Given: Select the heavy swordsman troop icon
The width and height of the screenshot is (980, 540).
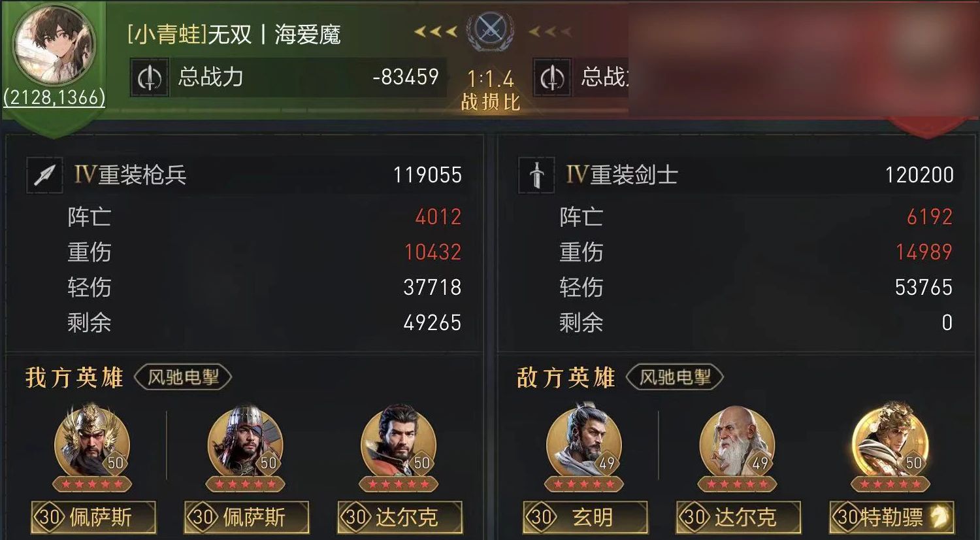Looking at the screenshot, I should point(536,175).
